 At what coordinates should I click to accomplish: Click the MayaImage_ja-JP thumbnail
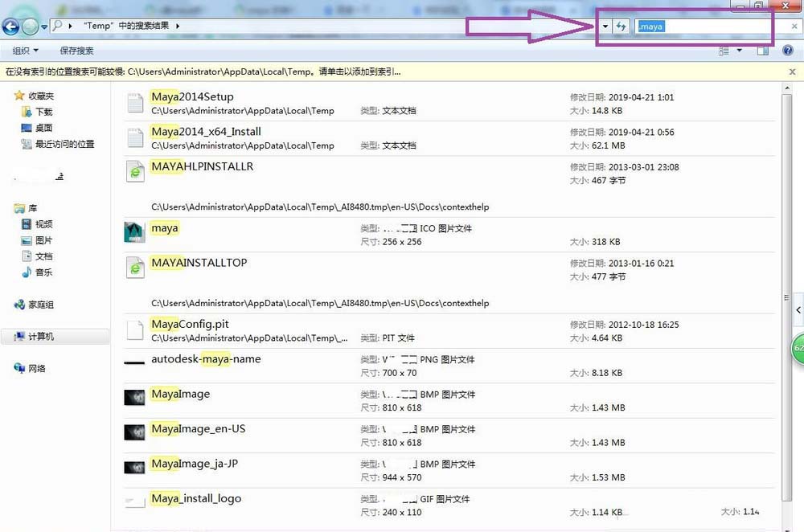(134, 468)
